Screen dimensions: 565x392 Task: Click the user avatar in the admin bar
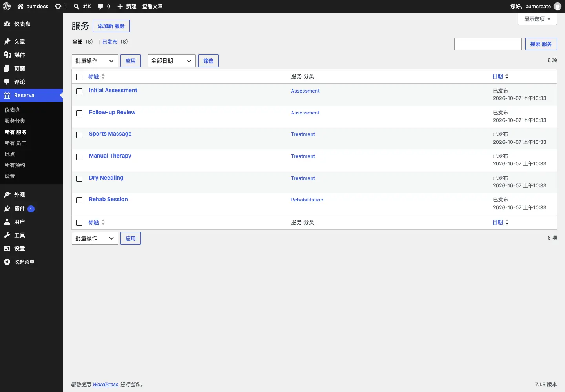coord(558,6)
